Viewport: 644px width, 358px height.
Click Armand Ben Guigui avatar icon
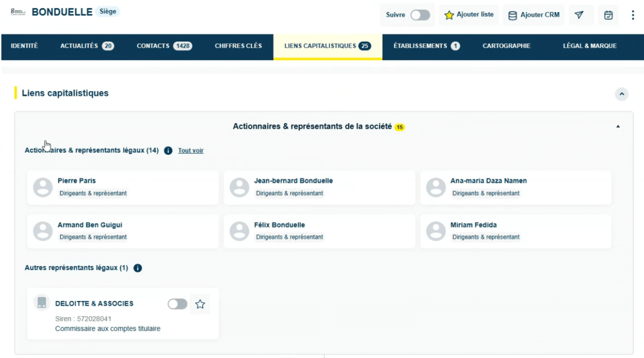click(x=43, y=231)
